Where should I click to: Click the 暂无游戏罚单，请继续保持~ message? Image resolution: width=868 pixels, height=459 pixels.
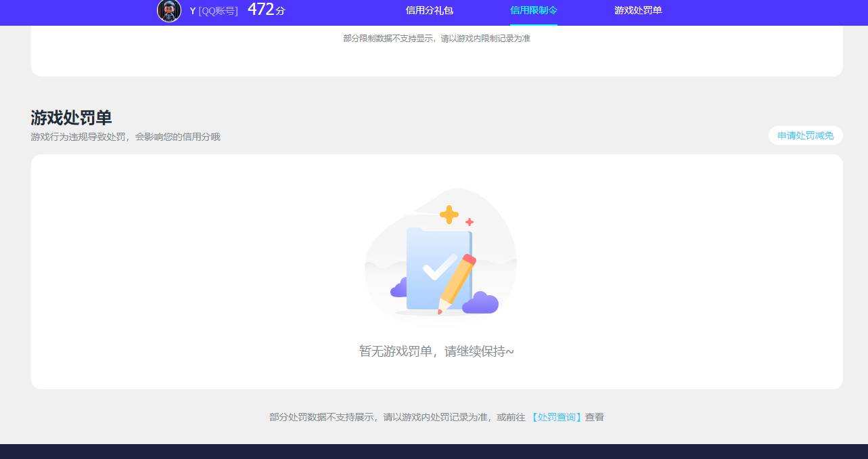coord(436,351)
